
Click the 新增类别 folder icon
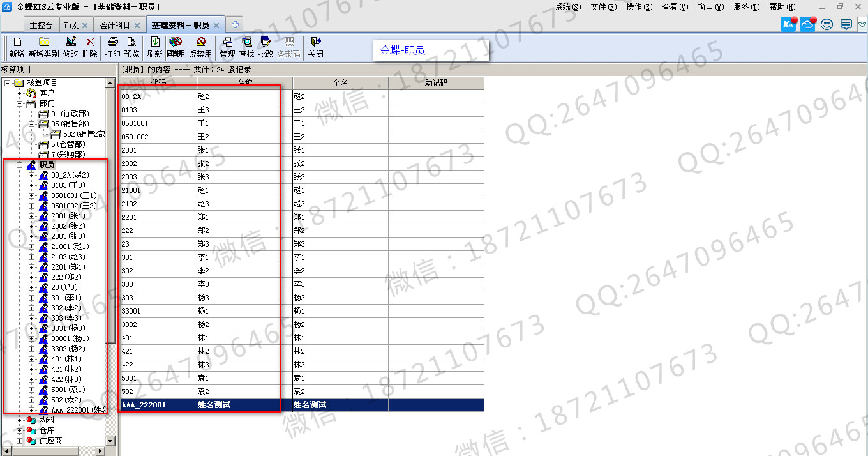point(43,43)
